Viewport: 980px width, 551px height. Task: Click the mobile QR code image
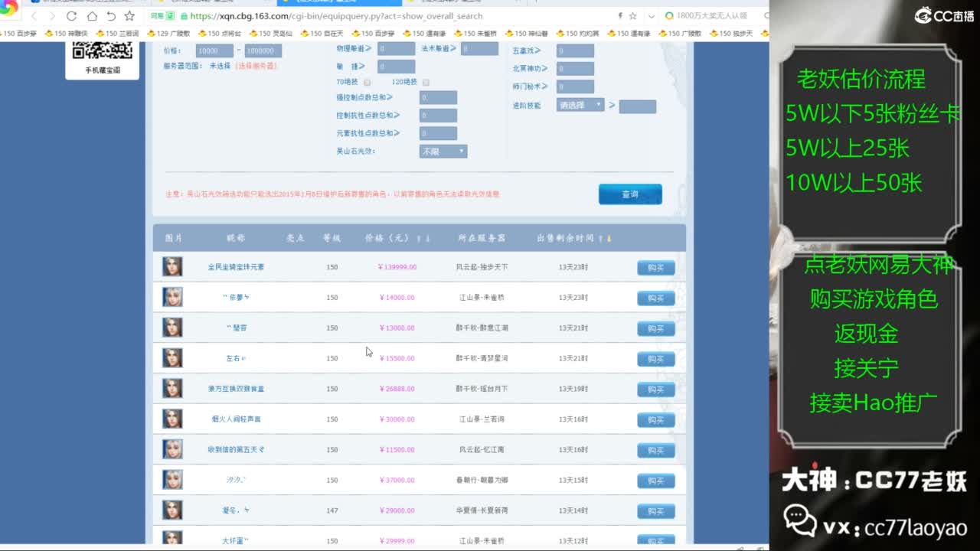102,51
